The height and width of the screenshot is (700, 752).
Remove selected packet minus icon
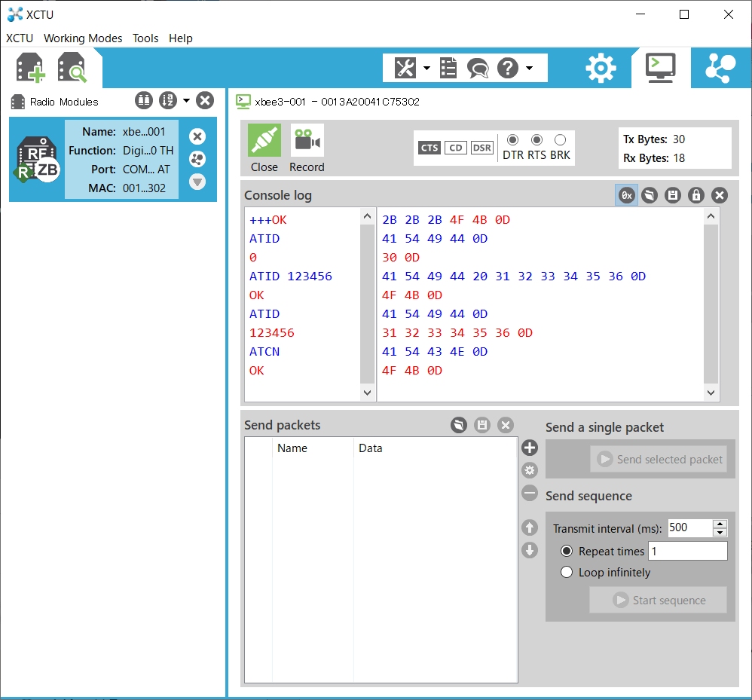tap(530, 493)
